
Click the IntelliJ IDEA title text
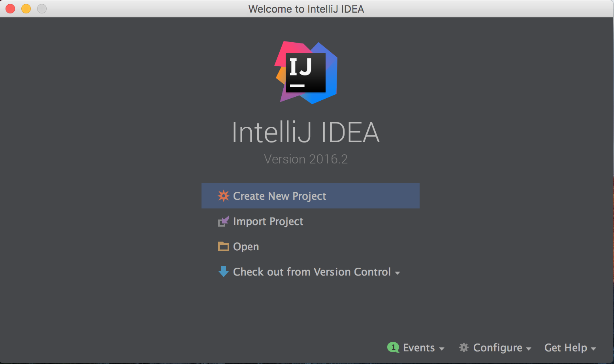tap(306, 132)
